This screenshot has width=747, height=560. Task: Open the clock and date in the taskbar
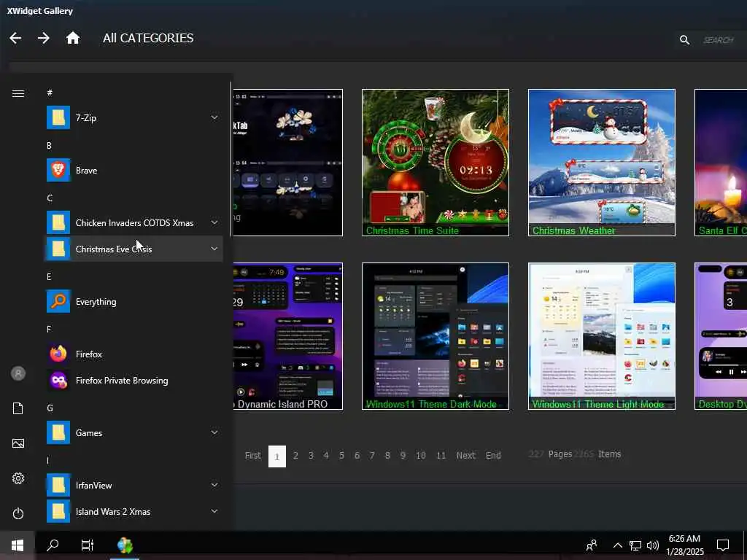point(684,545)
